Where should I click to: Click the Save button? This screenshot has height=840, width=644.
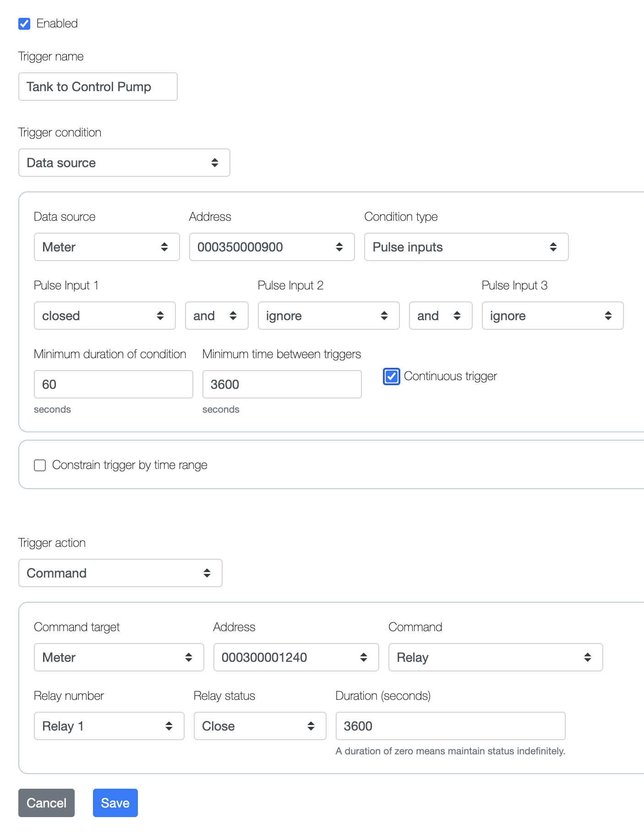click(x=115, y=803)
